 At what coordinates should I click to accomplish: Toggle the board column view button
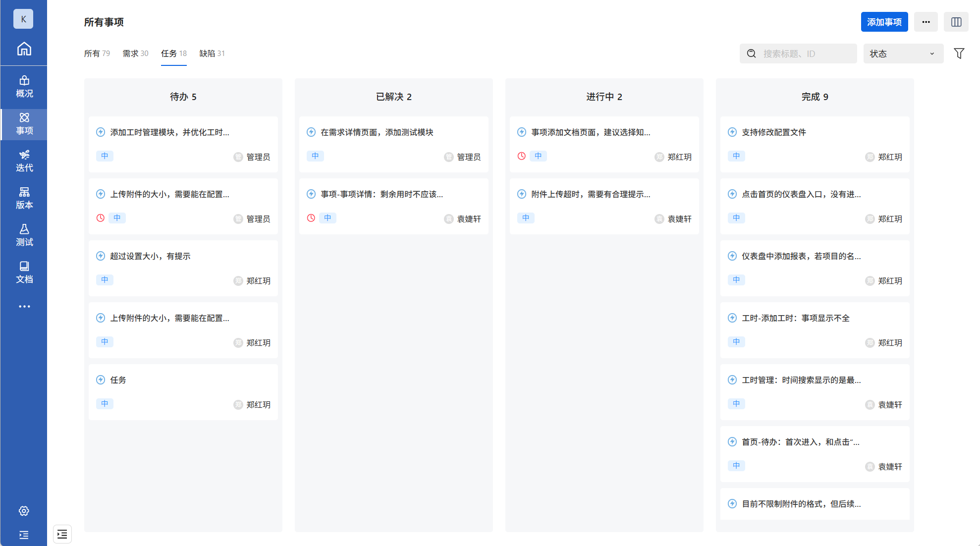pos(956,22)
